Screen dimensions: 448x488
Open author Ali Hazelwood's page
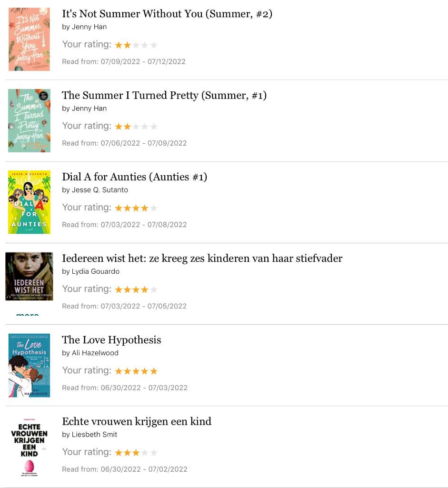(95, 353)
